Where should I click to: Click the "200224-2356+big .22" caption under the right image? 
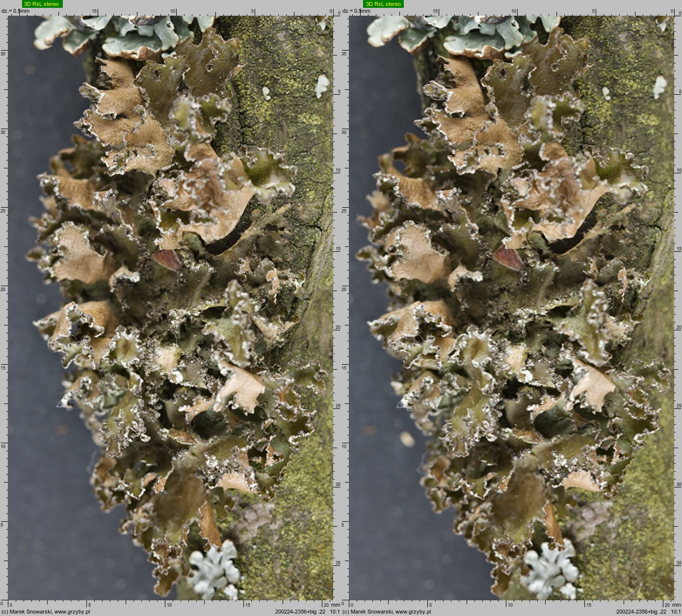[x=641, y=612]
